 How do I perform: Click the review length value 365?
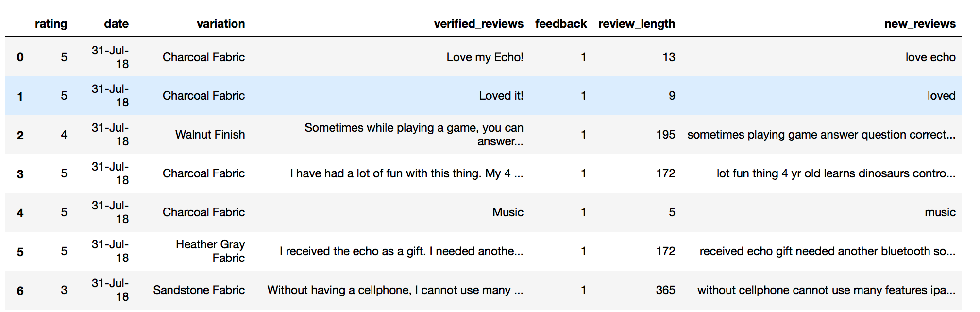coord(665,290)
